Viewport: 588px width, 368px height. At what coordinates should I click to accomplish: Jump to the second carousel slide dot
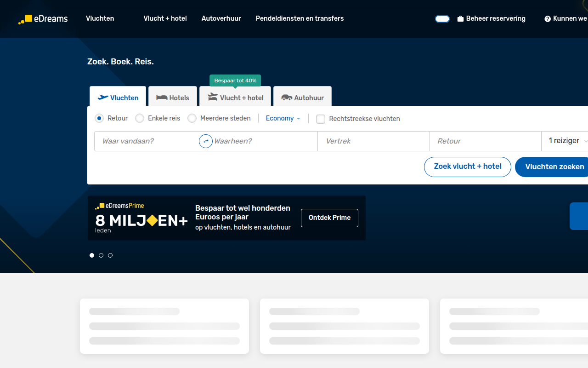pyautogui.click(x=101, y=255)
